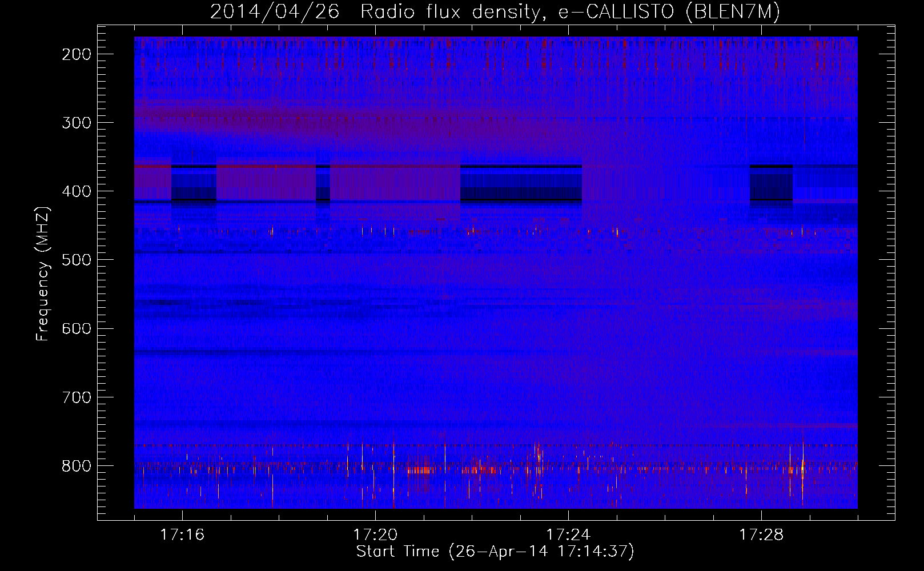924x571 pixels.
Task: Click the 200 frequency tick label
Action: 77,54
